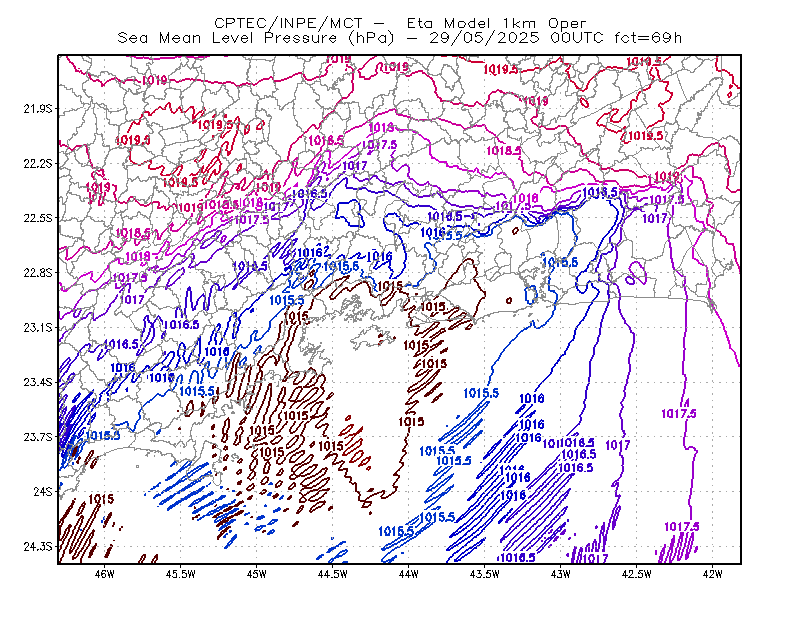Click the CPTEC/INPE/MCT Eta Model title line
Image resolution: width=800 pixels, height=618 pixels.
coord(400,23)
